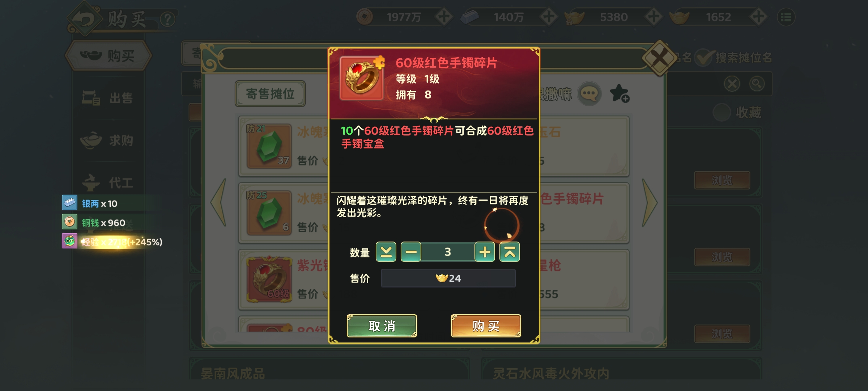868x391 pixels.
Task: Decrease quantity with the minus button
Action: 411,252
